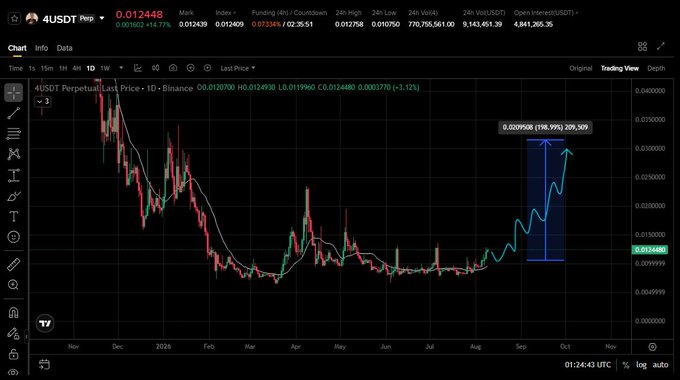Click the 0.0124480 current price label

650,250
